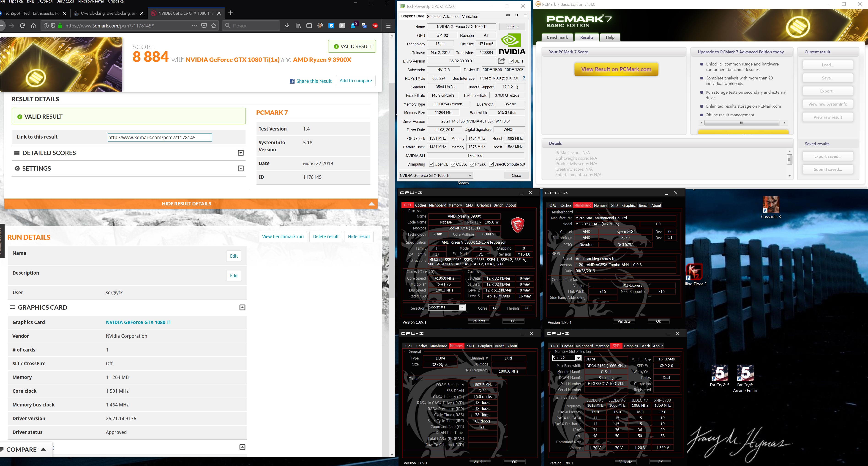
Task: Collapse the GRAPHICS CARD section
Action: point(242,307)
